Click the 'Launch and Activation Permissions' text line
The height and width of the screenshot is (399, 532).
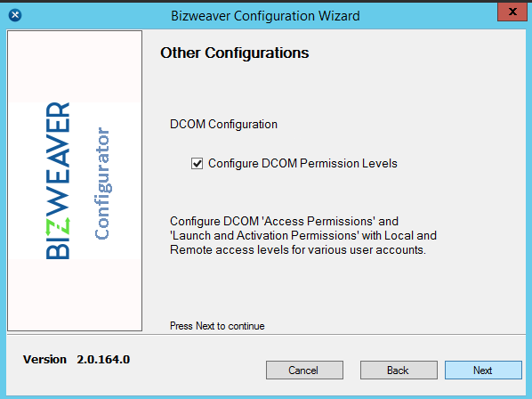pos(303,235)
